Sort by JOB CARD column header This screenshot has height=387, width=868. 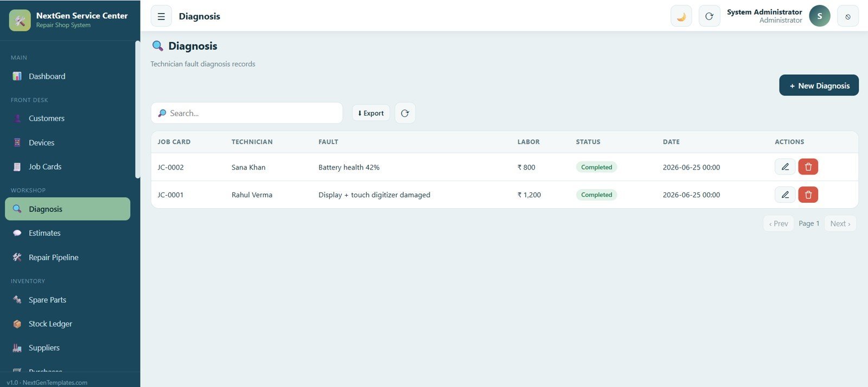[x=174, y=142]
